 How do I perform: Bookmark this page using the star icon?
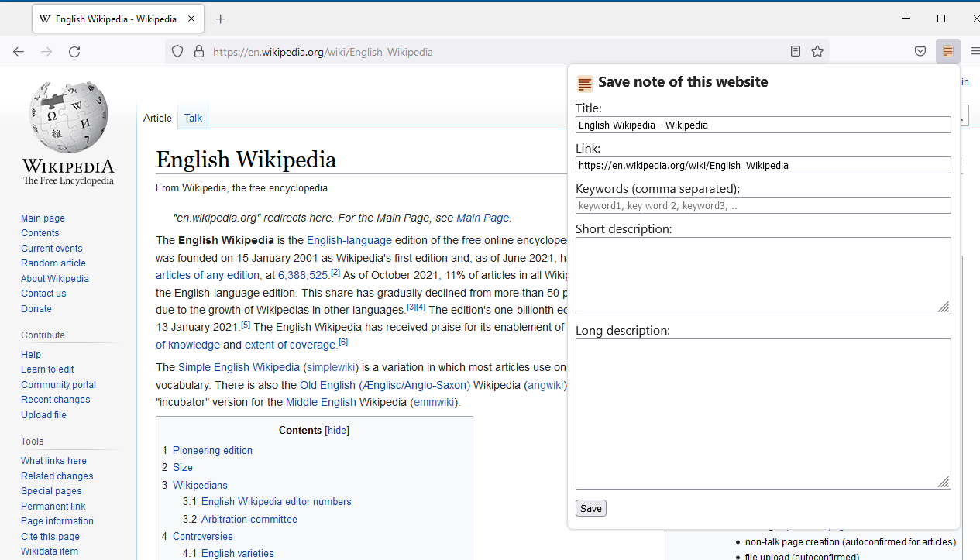point(817,51)
